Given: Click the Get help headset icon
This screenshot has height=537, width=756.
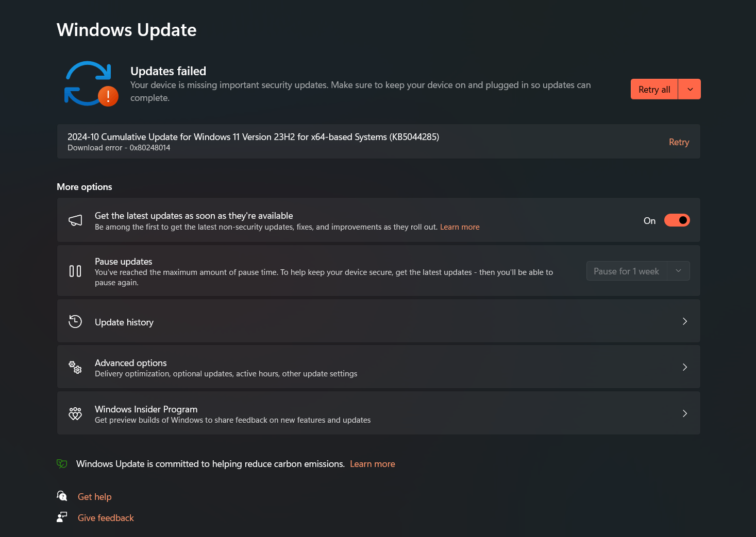Looking at the screenshot, I should click(62, 496).
